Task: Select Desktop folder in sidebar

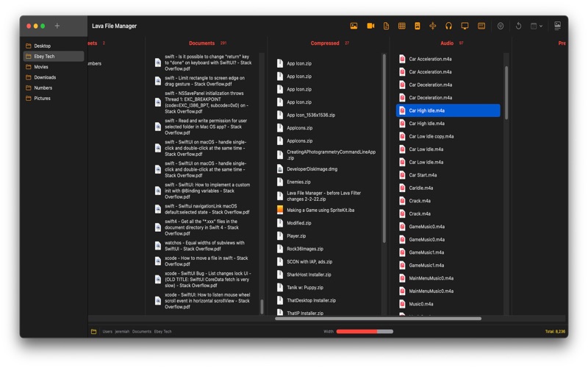Action: click(42, 46)
